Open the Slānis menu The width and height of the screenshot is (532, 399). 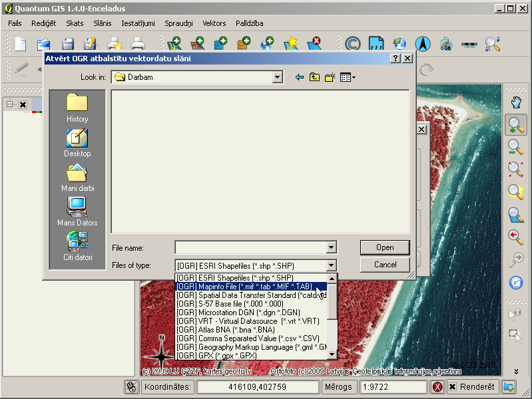pos(102,23)
